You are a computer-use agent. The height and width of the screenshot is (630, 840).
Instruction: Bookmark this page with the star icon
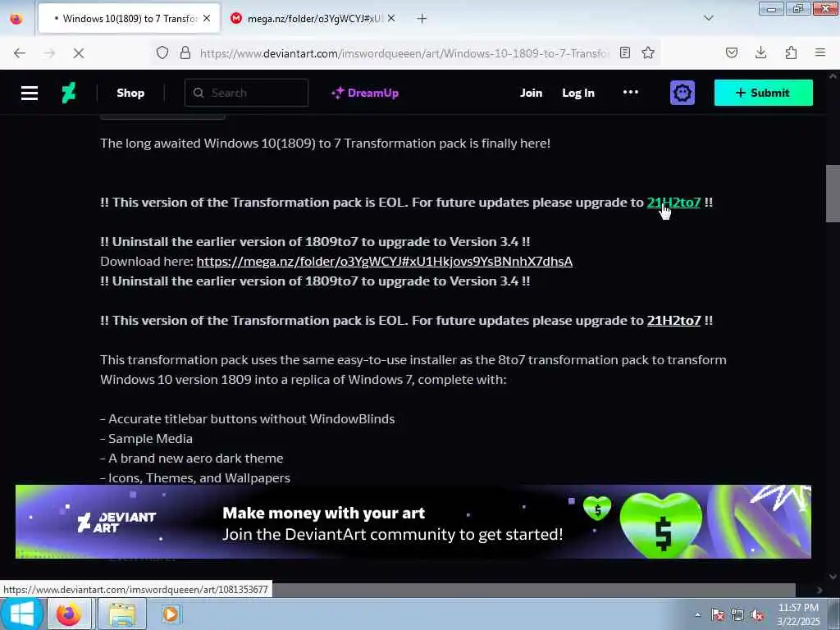(x=648, y=52)
